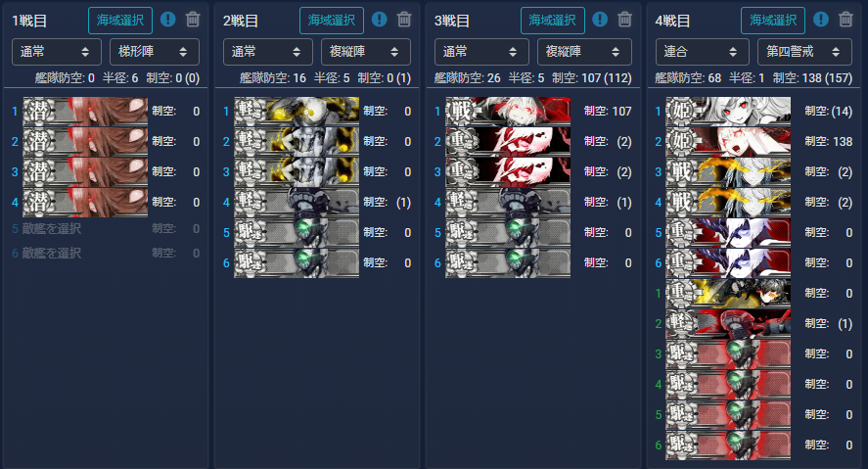The height and width of the screenshot is (469, 868).
Task: Select the empty slot 5 敵艦を選択
Action: click(x=105, y=228)
